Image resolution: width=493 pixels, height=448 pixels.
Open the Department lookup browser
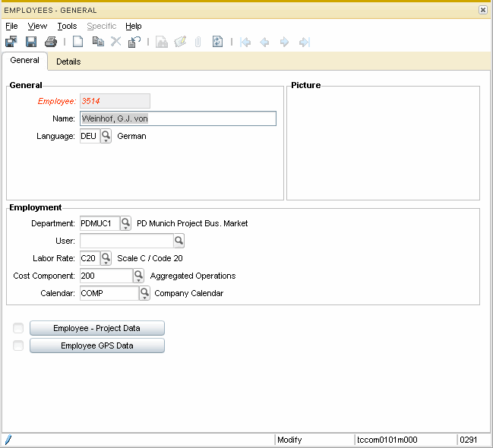pyautogui.click(x=125, y=223)
